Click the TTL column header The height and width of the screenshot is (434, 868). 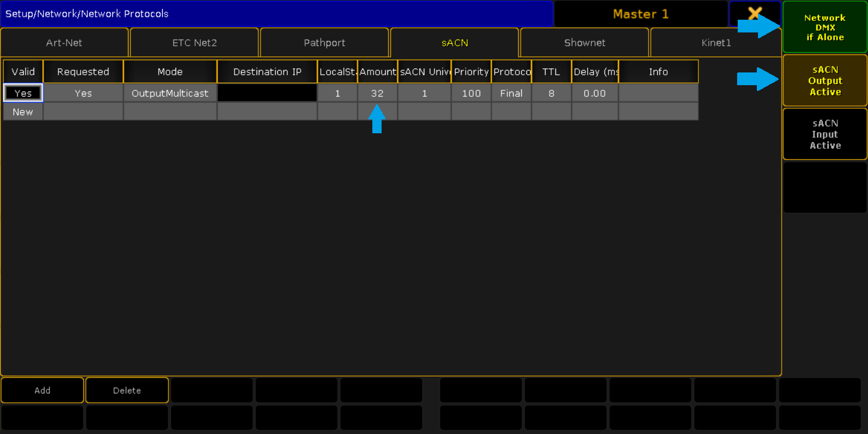[551, 72]
